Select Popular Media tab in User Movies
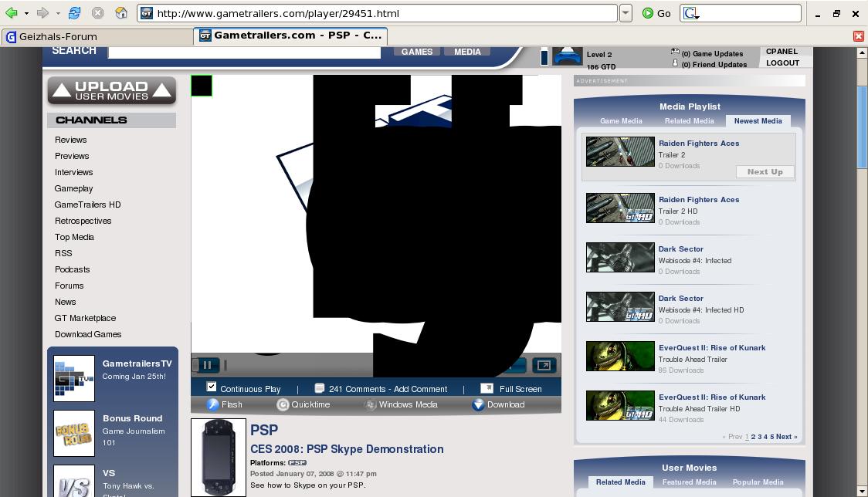The height and width of the screenshot is (497, 868). tap(758, 482)
